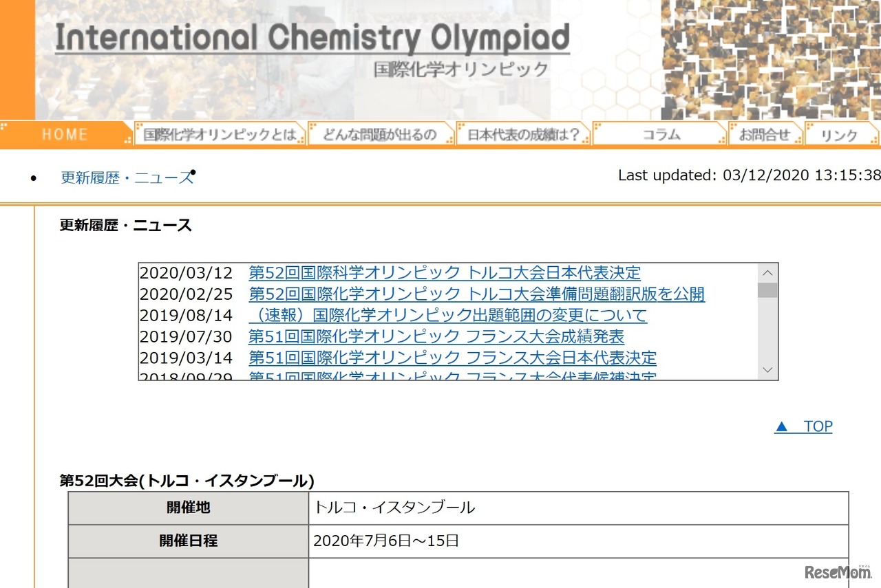Click the 出題範囲の変更について news link

(x=447, y=315)
